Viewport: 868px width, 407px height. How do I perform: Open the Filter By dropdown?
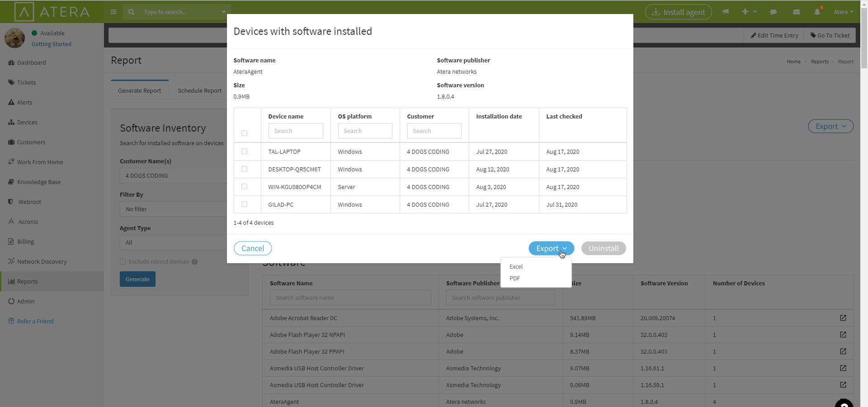tap(174, 209)
